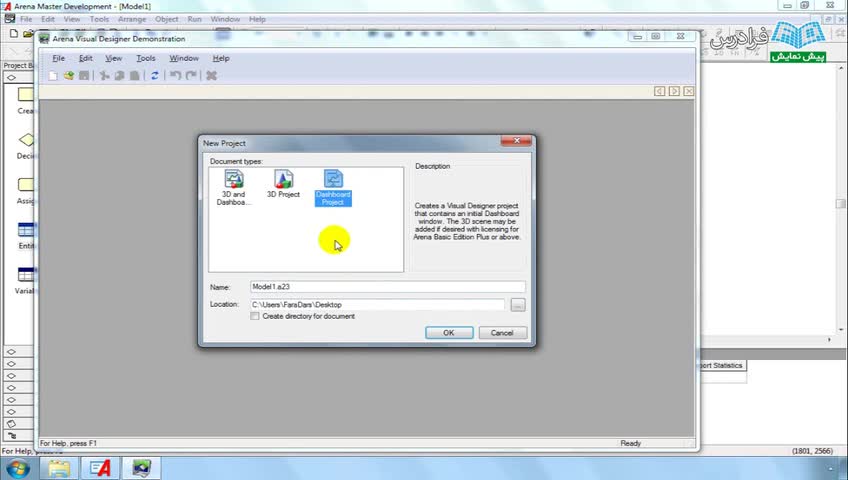The image size is (848, 480).
Task: Click the Assign module icon in Project Bar
Action: coord(25,185)
